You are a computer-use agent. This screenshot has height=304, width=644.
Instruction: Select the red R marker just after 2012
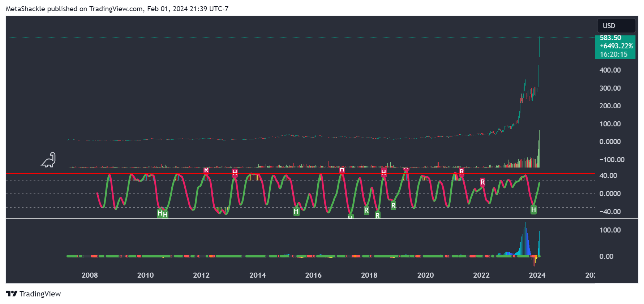coord(206,171)
